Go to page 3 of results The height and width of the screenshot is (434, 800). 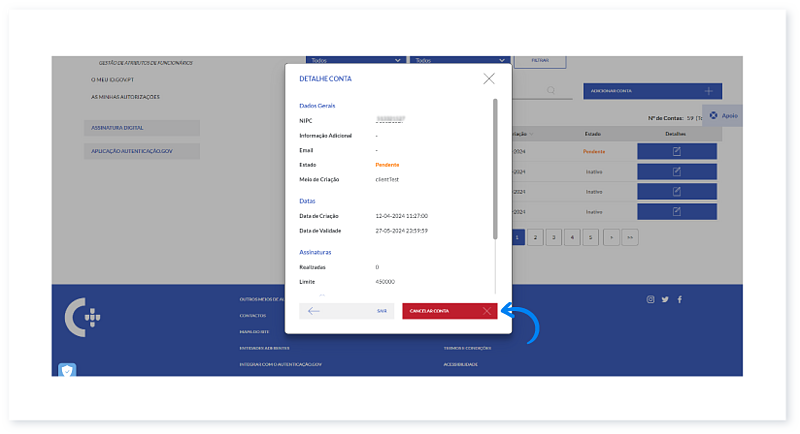point(553,237)
